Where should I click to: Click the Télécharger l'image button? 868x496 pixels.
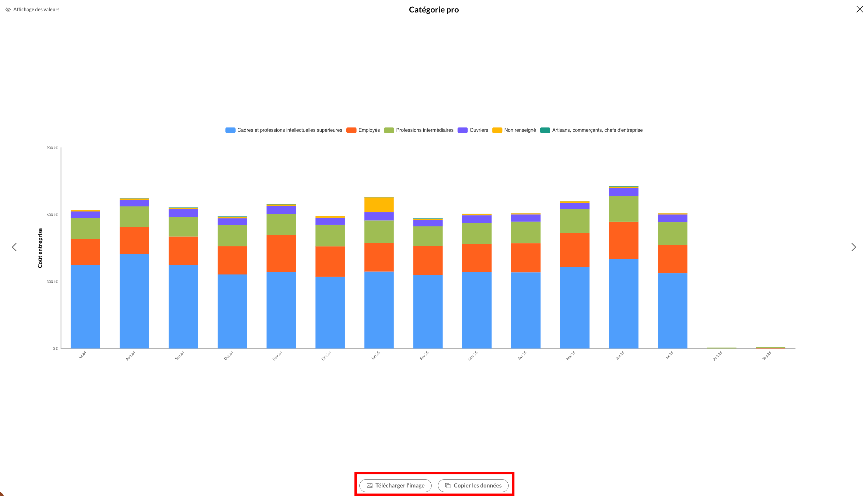click(x=395, y=485)
